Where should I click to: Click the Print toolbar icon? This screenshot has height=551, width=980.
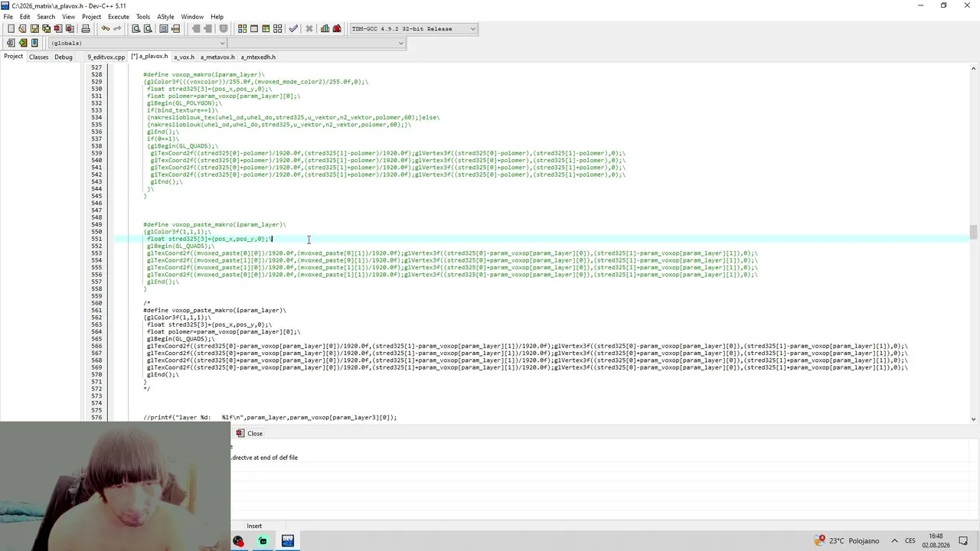coord(86,28)
